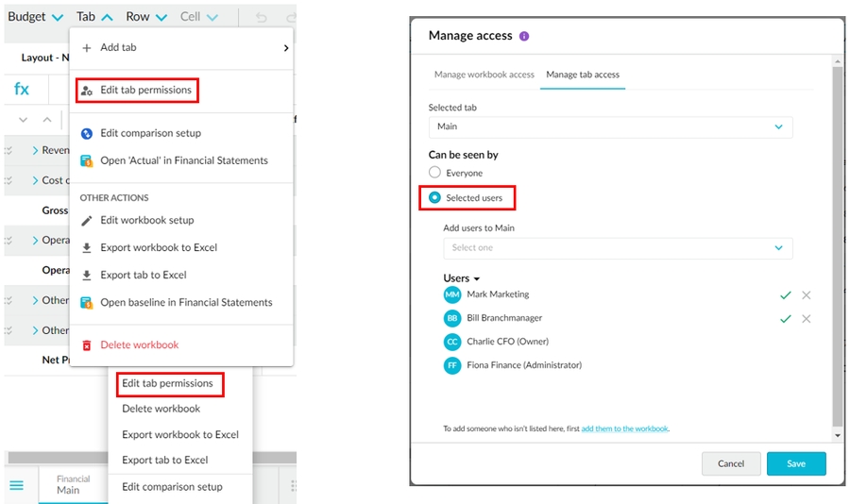Select the Everyone radio button

[434, 173]
